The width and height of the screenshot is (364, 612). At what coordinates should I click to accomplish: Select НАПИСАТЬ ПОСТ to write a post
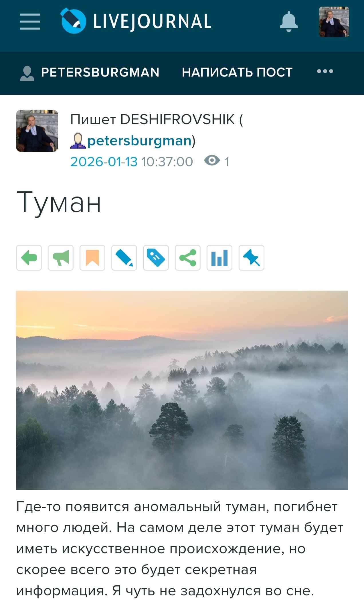237,72
